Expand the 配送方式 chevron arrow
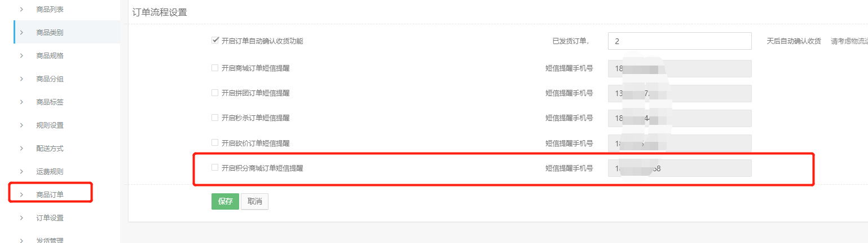The image size is (868, 243). click(x=21, y=148)
